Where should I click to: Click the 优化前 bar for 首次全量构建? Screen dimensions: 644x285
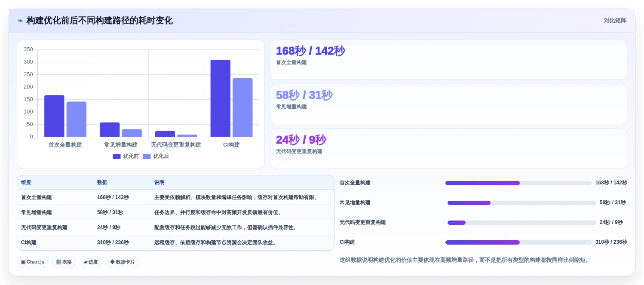pyautogui.click(x=54, y=116)
